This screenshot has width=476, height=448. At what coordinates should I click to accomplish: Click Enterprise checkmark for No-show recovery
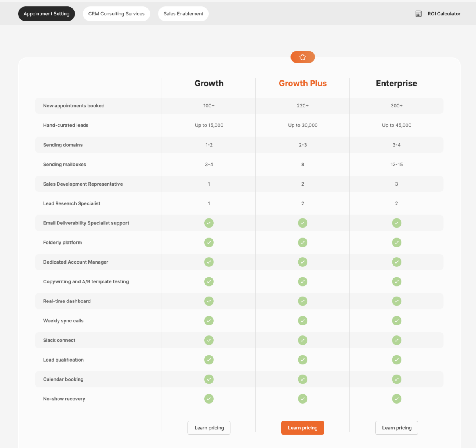(397, 399)
